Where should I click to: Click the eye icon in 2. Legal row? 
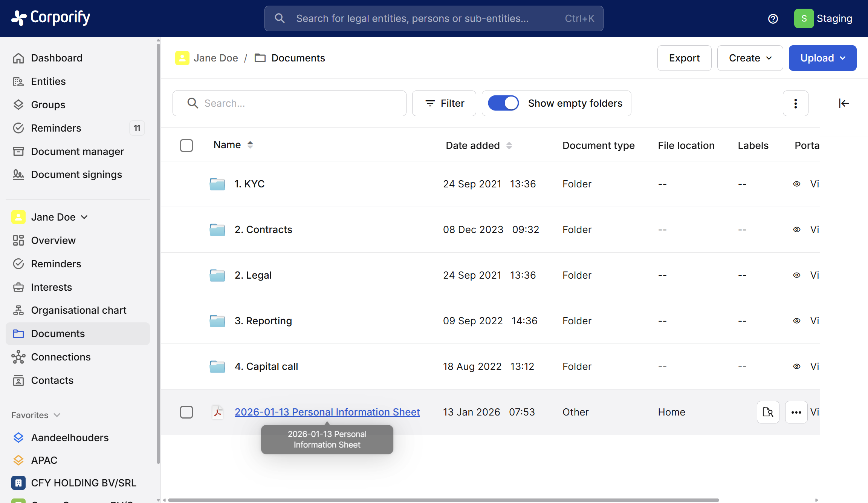pyautogui.click(x=796, y=275)
